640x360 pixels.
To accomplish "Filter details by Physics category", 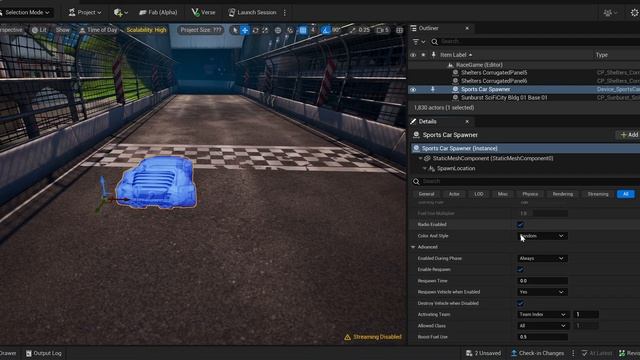I will [x=530, y=194].
